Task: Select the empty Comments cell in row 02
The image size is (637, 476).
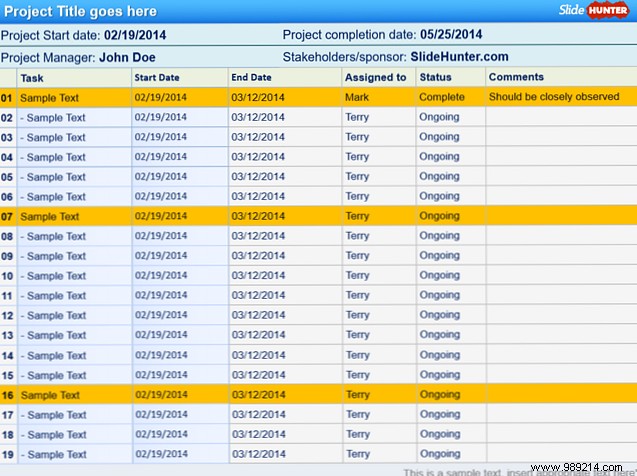Action: point(560,117)
